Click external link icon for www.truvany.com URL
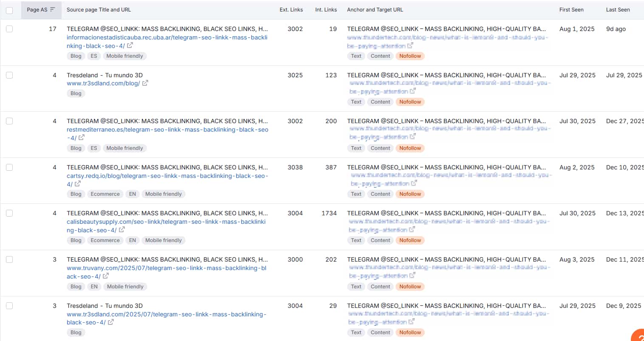This screenshot has height=341, width=644. tap(106, 276)
